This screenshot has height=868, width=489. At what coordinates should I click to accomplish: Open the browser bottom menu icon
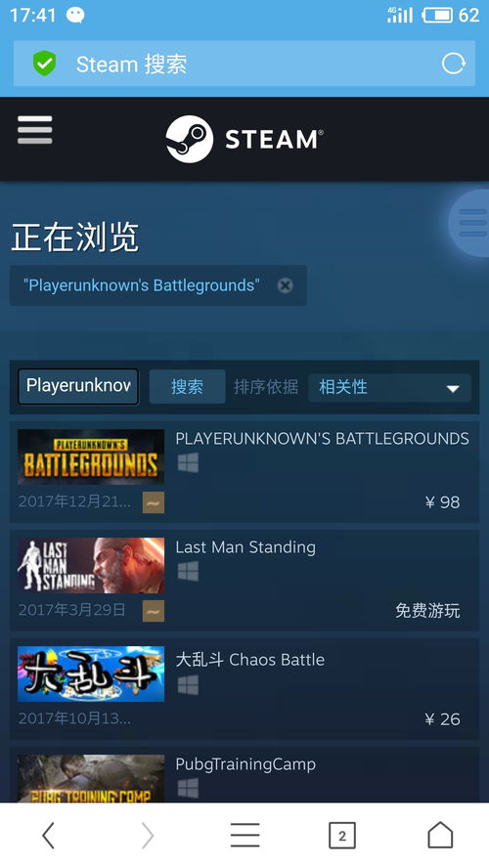244,835
